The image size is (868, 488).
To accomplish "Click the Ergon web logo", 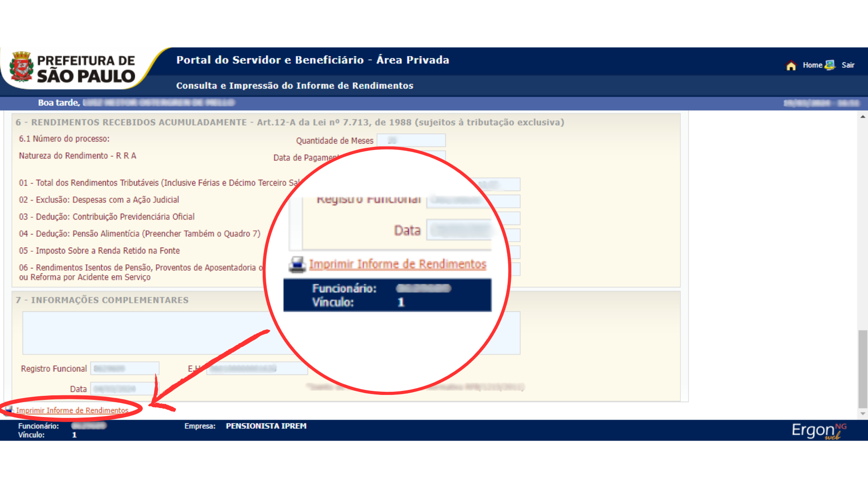I will point(819,431).
